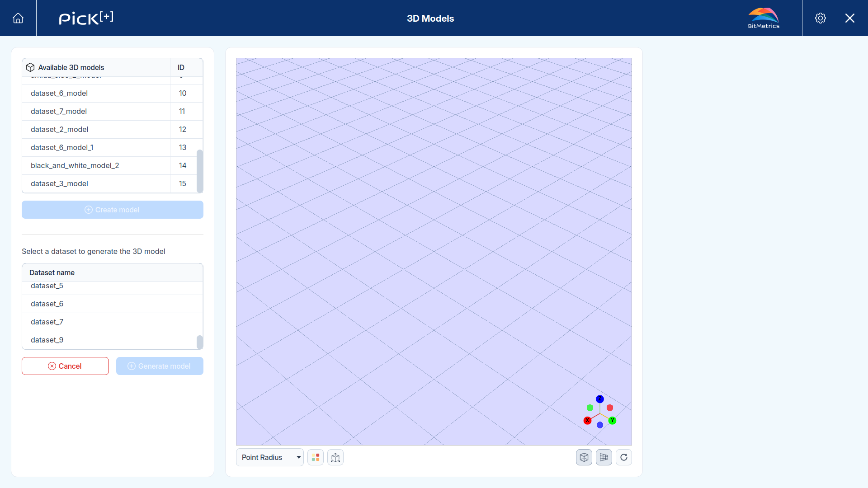Go to the home screen icon
Viewport: 868px width, 488px height.
point(18,18)
